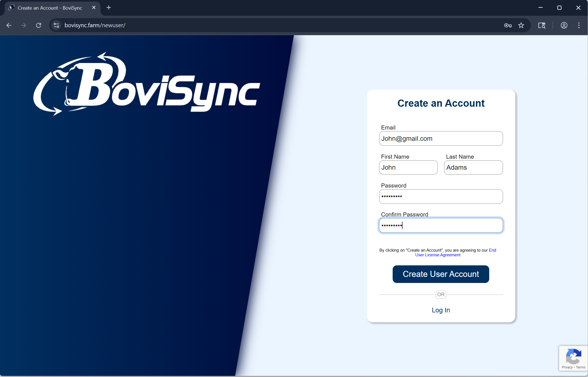
Task: Focus the First Name field
Action: (x=408, y=167)
